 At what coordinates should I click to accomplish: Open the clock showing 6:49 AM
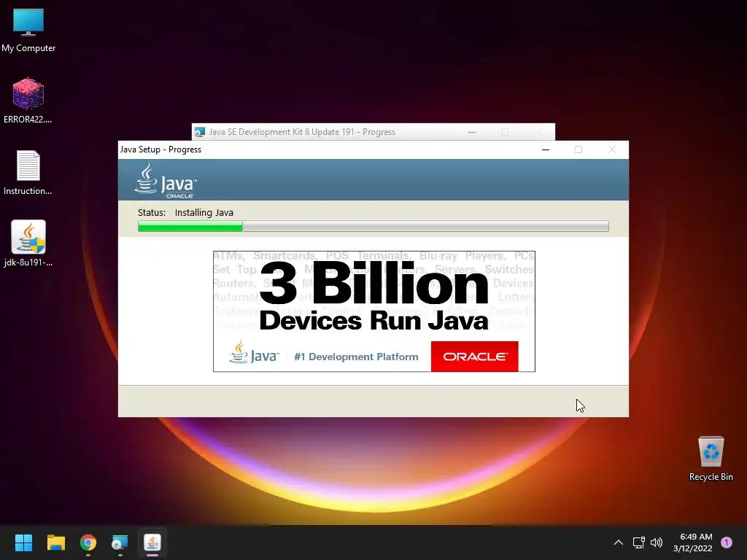coord(693,542)
